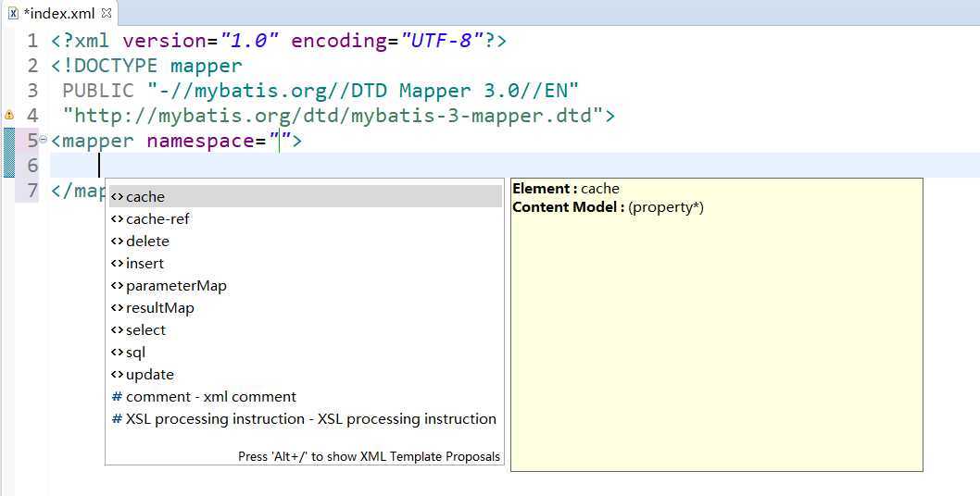Click line number 7 in the gutter
This screenshot has height=496, width=980.
(x=31, y=191)
